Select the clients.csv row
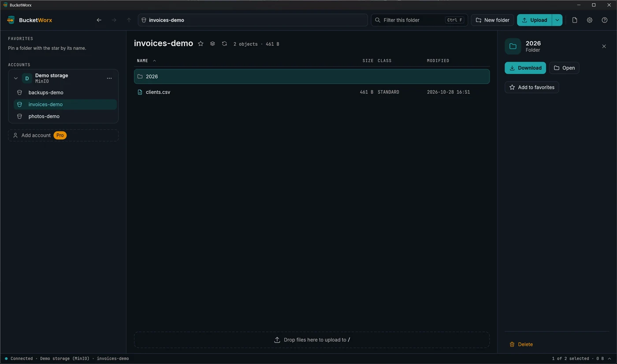The height and width of the screenshot is (364, 617). (312, 92)
